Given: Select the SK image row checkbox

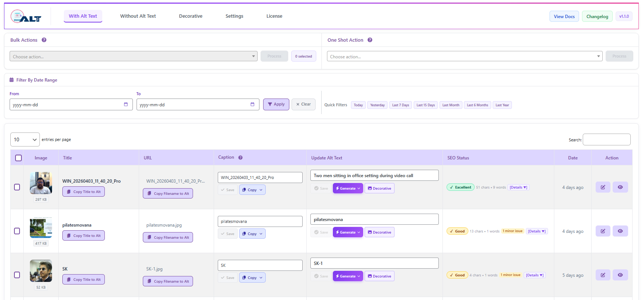Looking at the screenshot, I should [x=17, y=275].
